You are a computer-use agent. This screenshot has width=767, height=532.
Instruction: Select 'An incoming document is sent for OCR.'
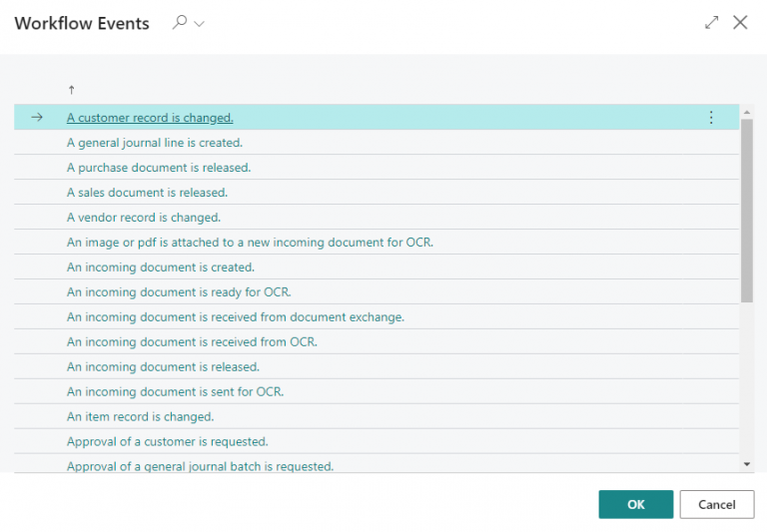pyautogui.click(x=175, y=392)
